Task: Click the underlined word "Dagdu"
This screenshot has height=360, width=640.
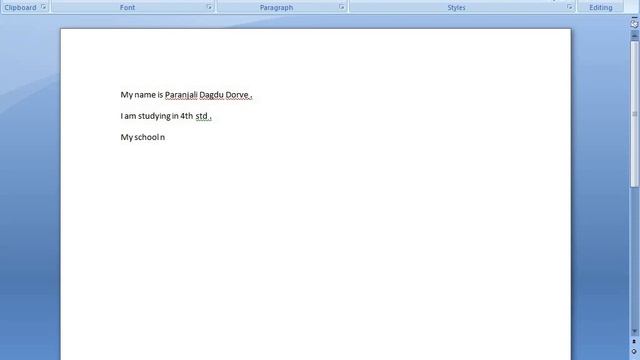Action: [x=211, y=95]
